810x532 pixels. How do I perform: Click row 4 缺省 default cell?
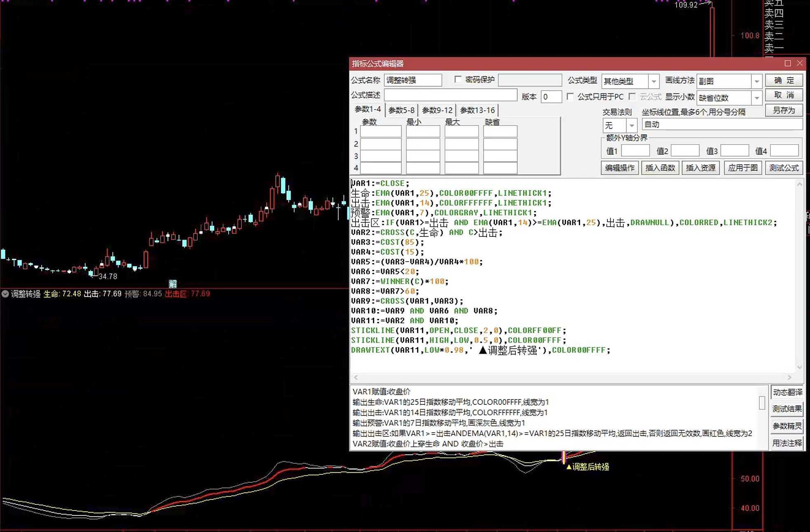500,168
